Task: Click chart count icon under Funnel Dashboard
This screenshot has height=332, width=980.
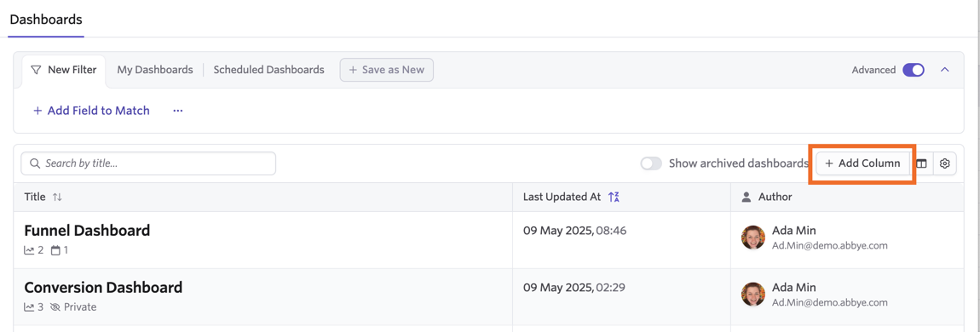Action: coord(29,250)
